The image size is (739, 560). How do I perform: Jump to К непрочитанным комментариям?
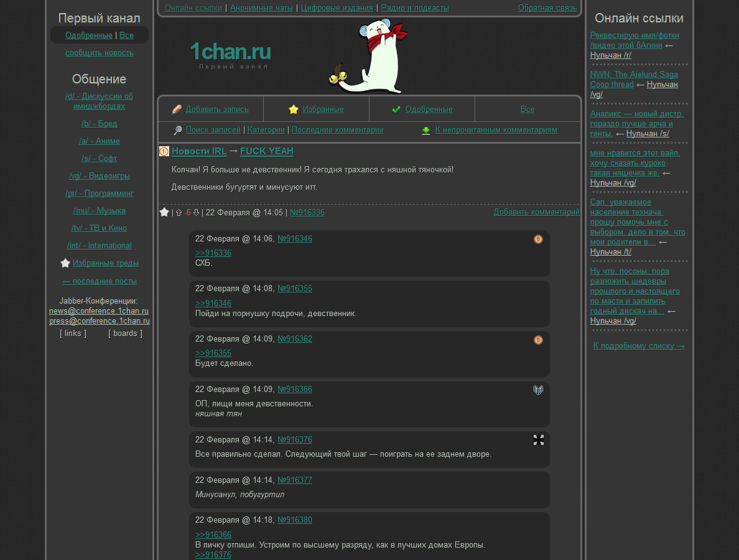[x=496, y=130]
